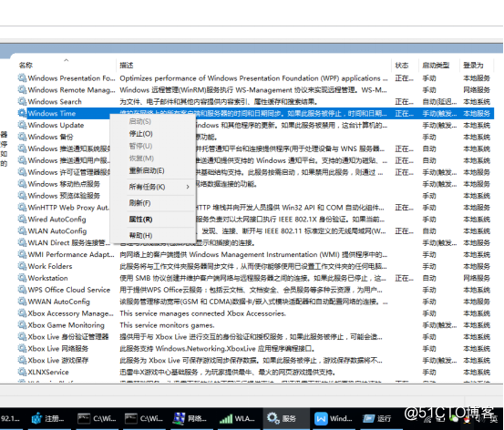This screenshot has height=430, width=504.
Task: Click the 92.1... item in the taskbar
Action: tap(10, 418)
